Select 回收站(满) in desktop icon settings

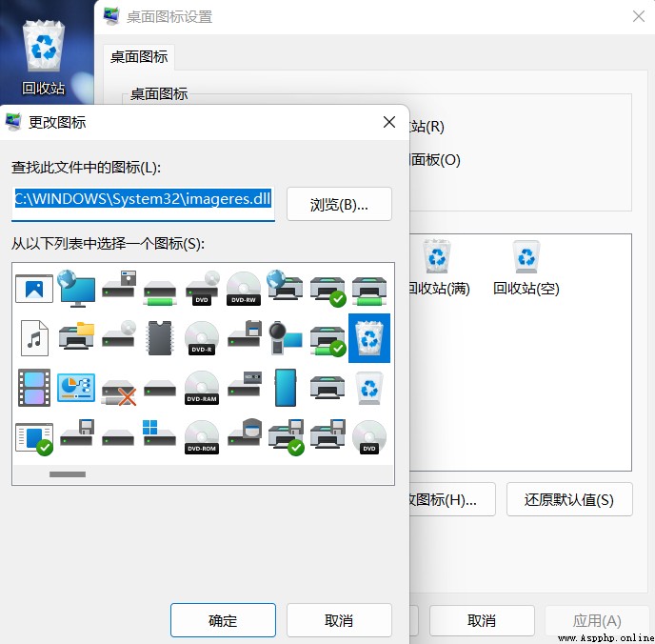[438, 268]
